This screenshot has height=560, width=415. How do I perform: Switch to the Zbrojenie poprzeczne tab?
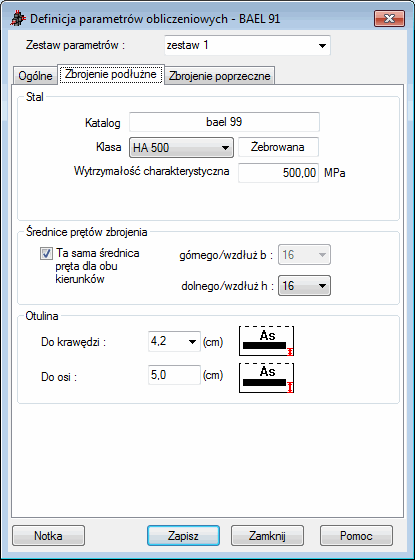point(220,76)
